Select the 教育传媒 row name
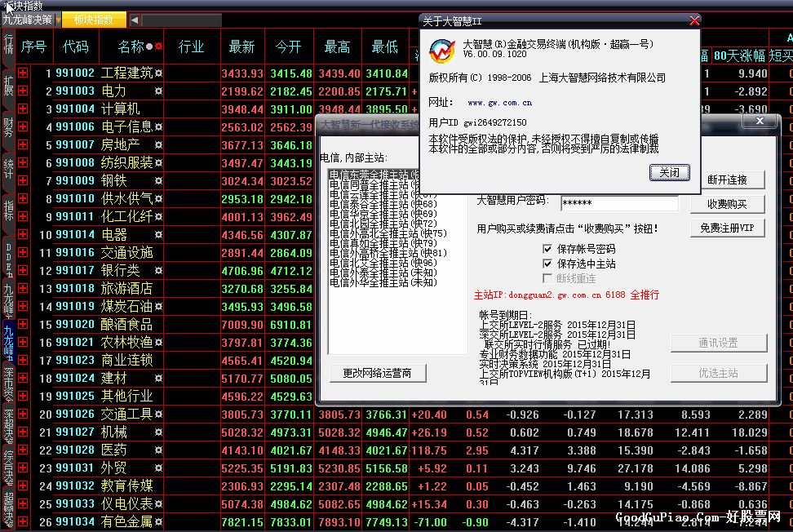 126,486
